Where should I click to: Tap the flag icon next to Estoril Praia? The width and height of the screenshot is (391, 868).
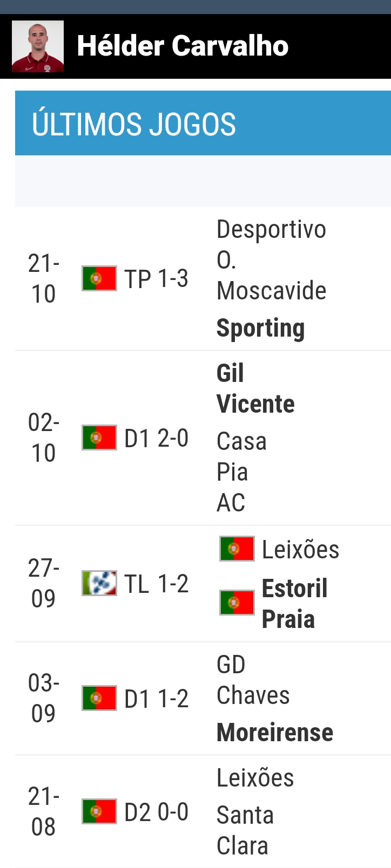[237, 603]
